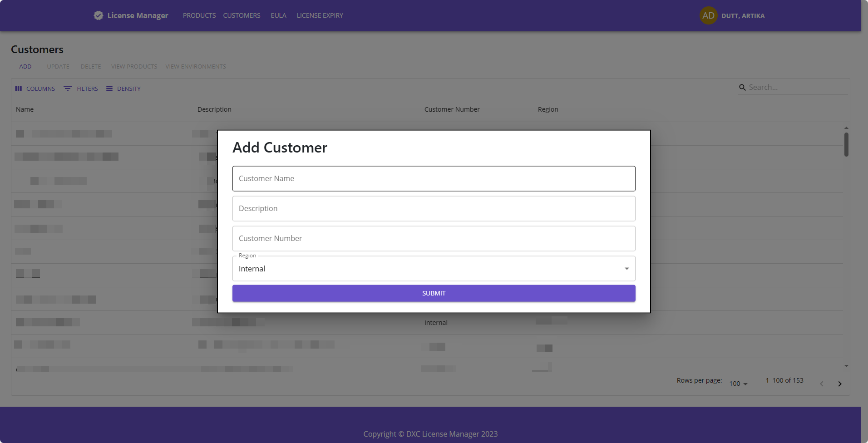Viewport: 868px width, 443px height.
Task: Open LICENSE EXPIRY in the top navigation
Action: click(320, 15)
